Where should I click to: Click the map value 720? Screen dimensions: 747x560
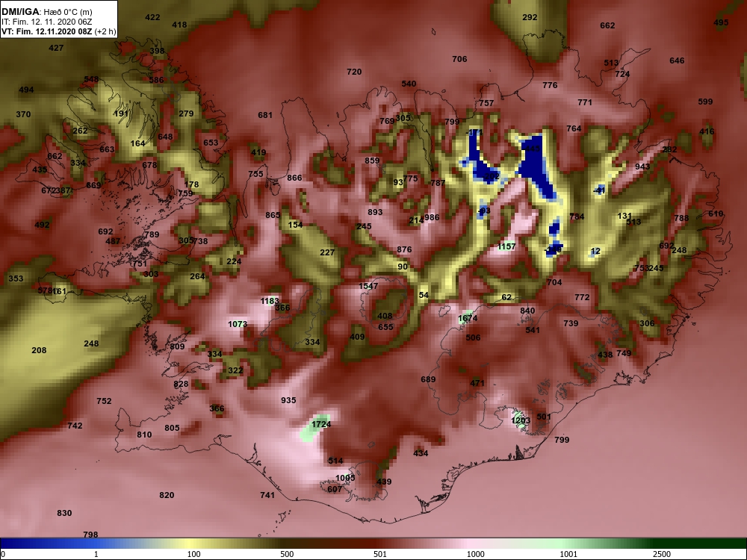click(x=354, y=72)
